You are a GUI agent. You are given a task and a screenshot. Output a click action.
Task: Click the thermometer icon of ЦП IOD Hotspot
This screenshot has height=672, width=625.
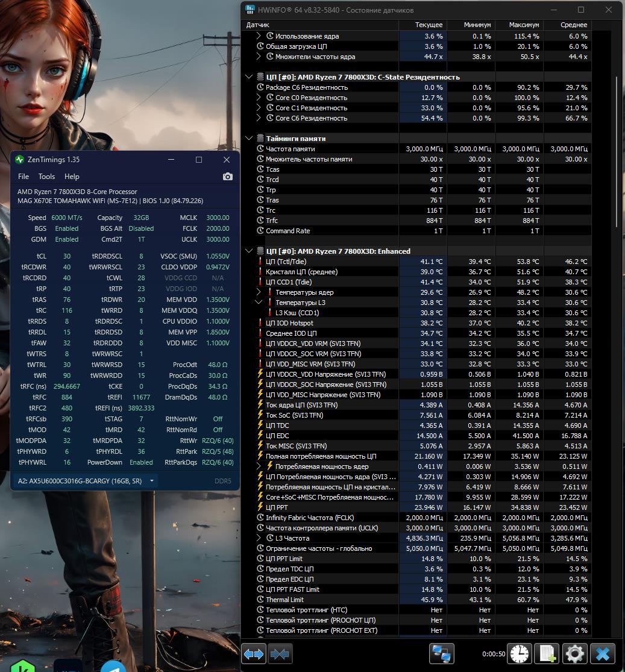point(260,322)
